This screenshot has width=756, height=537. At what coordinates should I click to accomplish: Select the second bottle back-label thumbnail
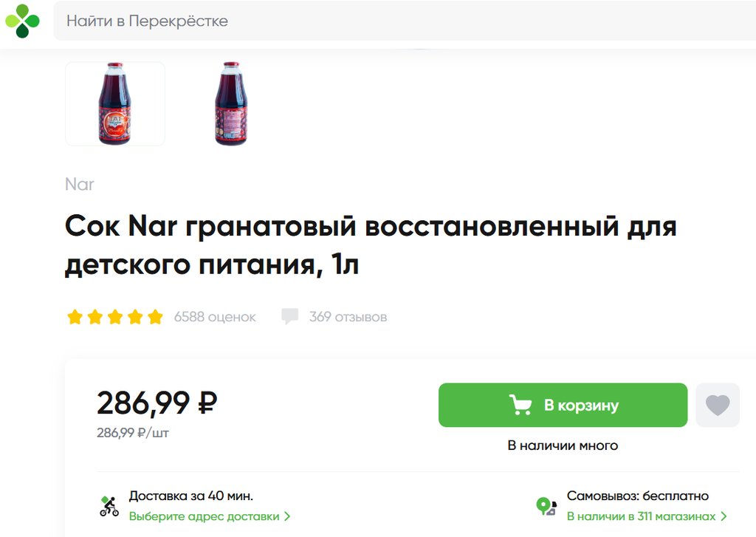[x=231, y=103]
